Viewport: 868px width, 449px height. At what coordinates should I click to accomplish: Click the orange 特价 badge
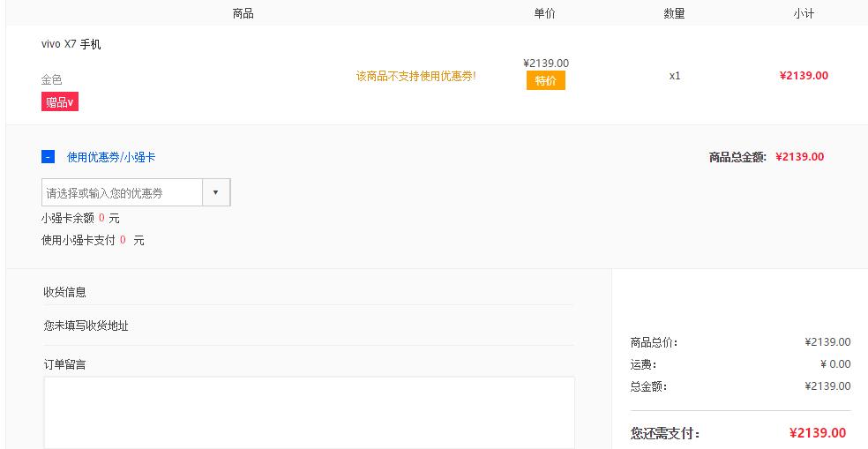point(545,81)
